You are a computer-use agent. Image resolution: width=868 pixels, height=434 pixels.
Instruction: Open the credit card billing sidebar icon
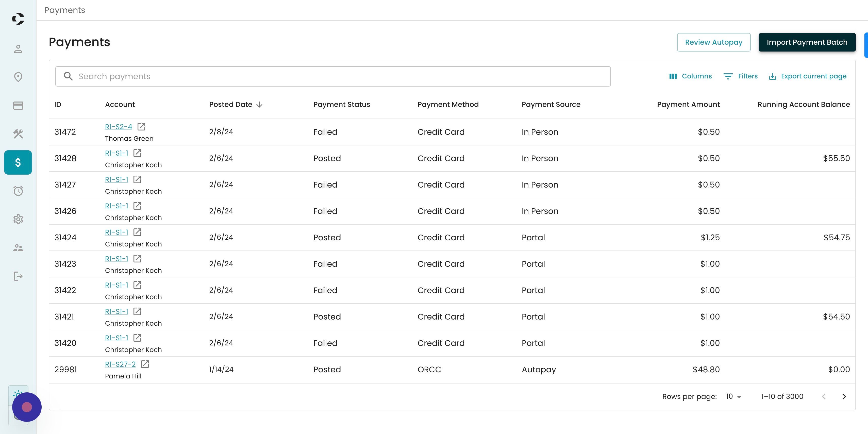click(x=18, y=106)
